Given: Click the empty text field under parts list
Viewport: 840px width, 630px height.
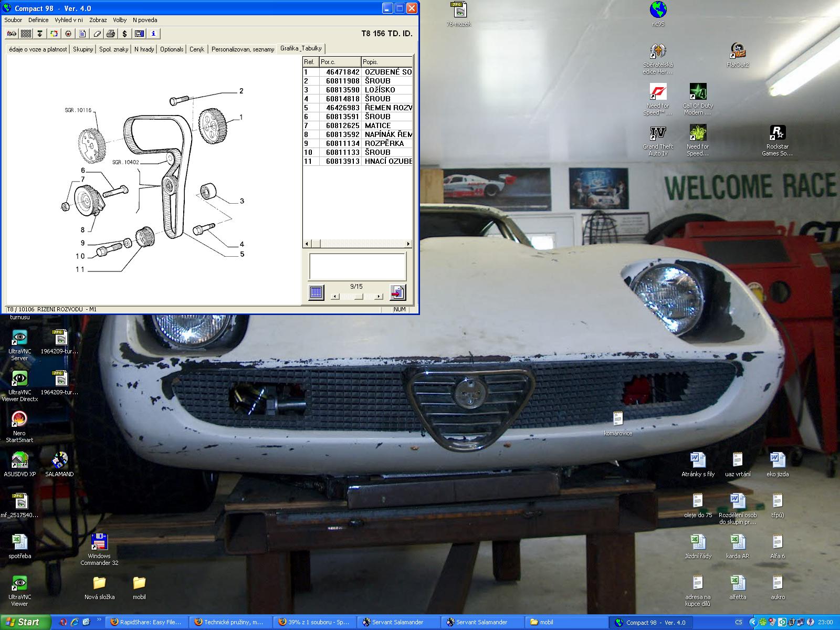Looking at the screenshot, I should tap(358, 266).
